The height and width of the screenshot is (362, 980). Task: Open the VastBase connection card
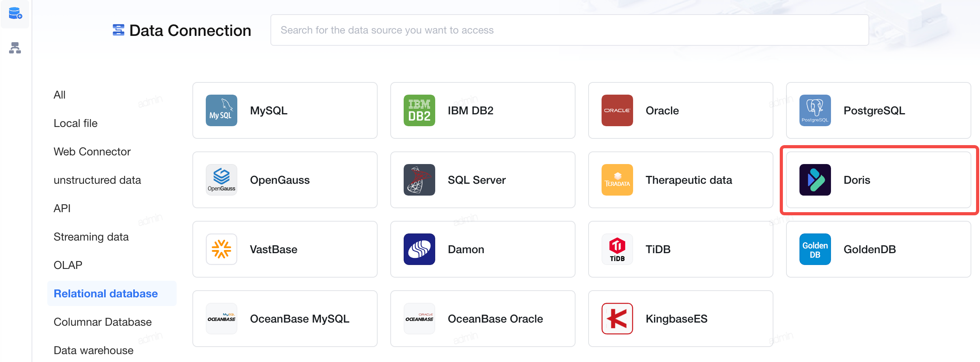click(285, 249)
